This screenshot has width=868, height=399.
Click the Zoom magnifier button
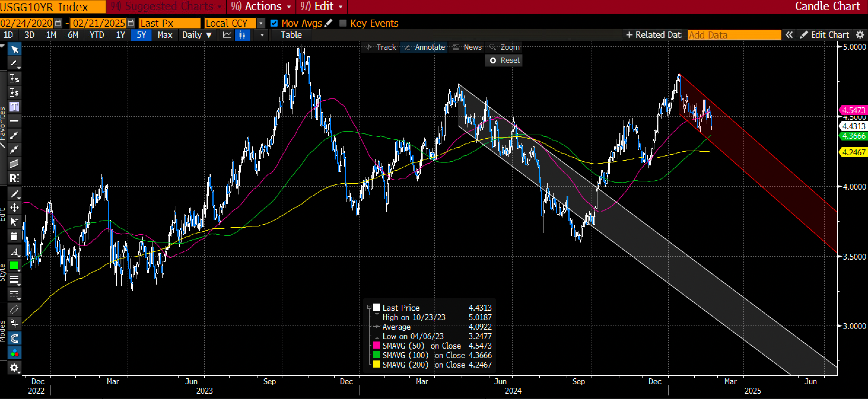pos(504,47)
